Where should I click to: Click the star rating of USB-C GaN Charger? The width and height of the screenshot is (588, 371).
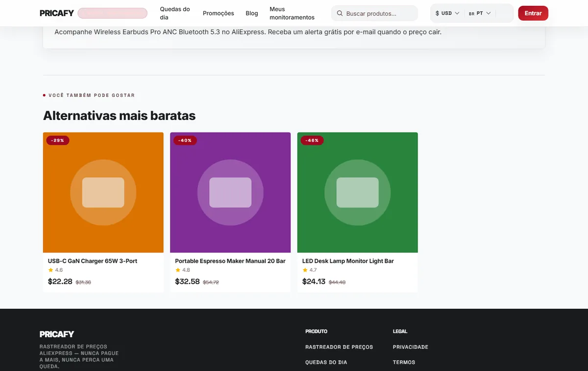[55, 270]
